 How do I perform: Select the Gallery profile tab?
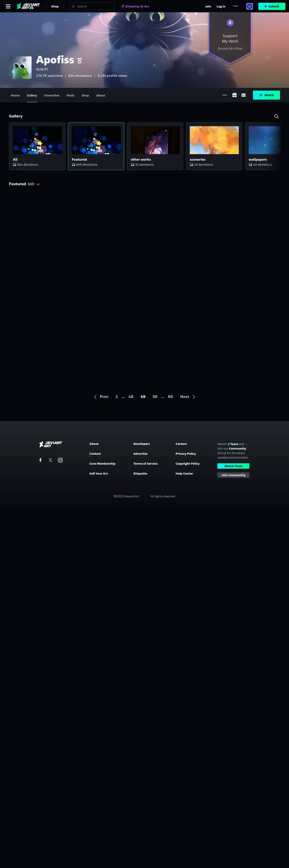[x=32, y=95]
